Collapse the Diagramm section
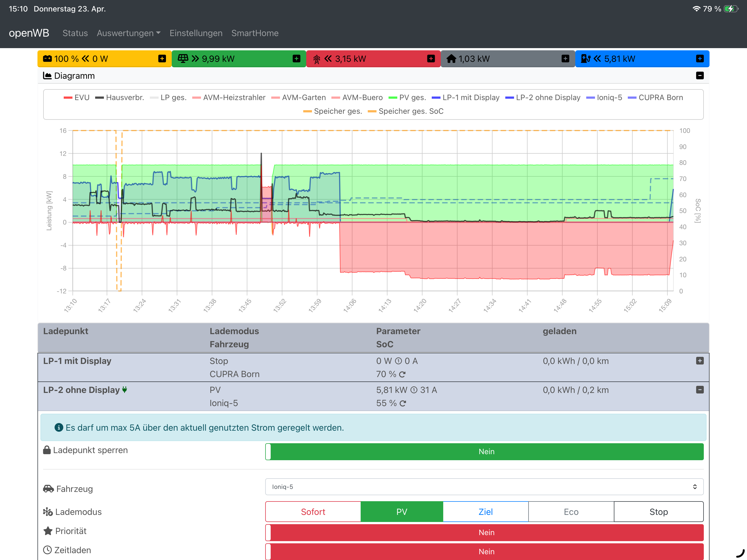The width and height of the screenshot is (747, 560). coord(700,76)
